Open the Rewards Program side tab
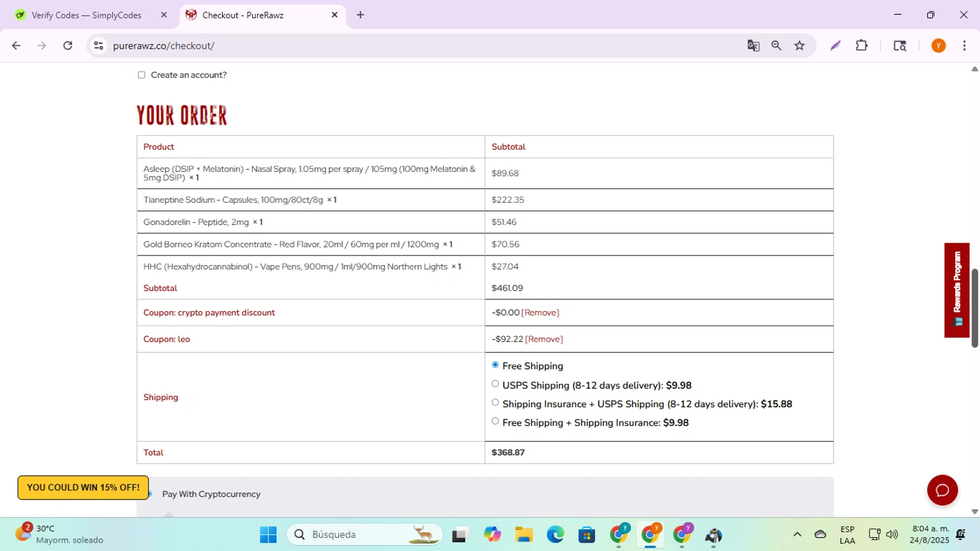980x551 pixels. (x=957, y=290)
